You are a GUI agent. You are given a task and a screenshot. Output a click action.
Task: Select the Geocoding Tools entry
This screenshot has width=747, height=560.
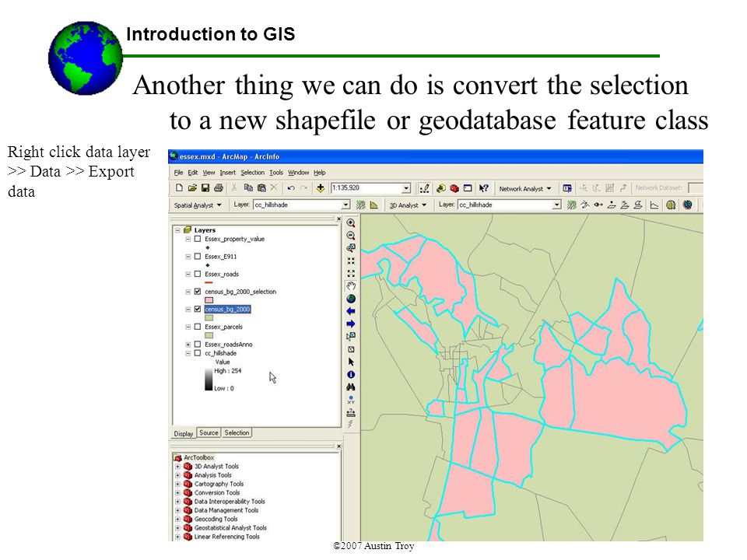[x=216, y=519]
